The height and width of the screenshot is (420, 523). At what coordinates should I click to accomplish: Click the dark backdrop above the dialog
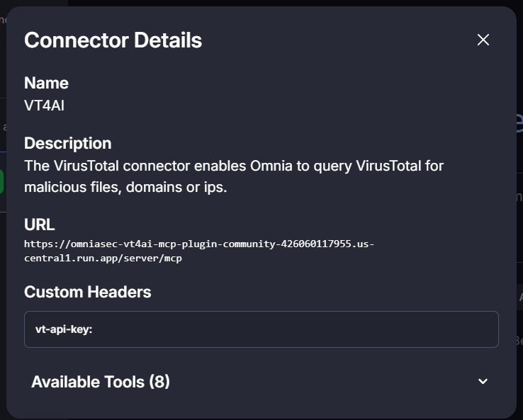[283, 3]
